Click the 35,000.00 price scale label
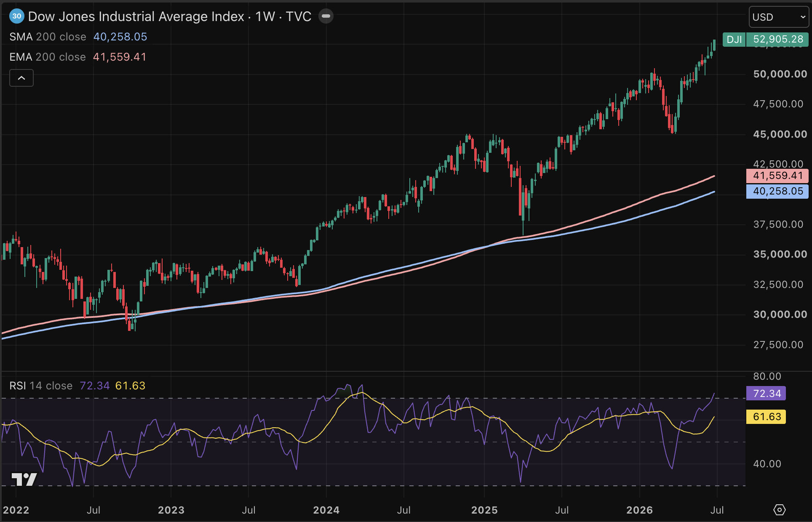Screen dimensions: 812x522 coord(780,254)
